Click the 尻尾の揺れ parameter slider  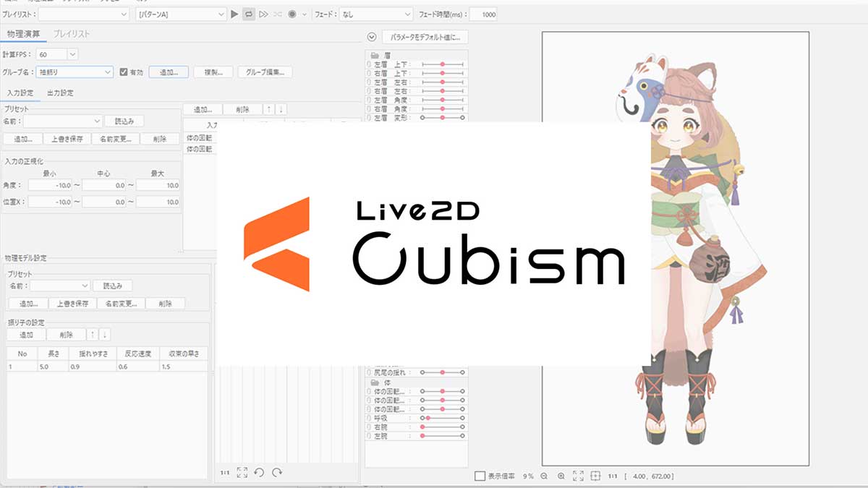(442, 372)
